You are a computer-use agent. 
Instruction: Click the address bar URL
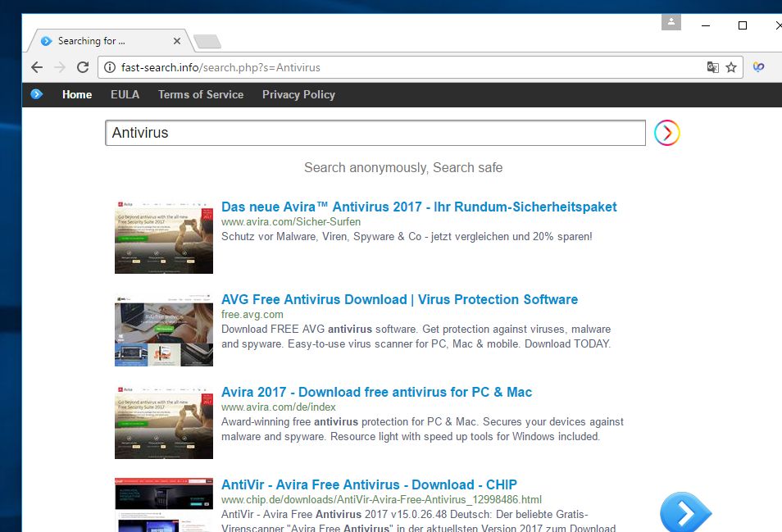click(221, 67)
